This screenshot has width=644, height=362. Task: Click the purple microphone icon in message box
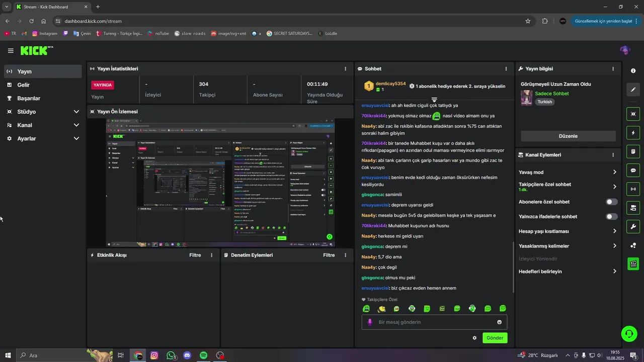[x=370, y=322]
